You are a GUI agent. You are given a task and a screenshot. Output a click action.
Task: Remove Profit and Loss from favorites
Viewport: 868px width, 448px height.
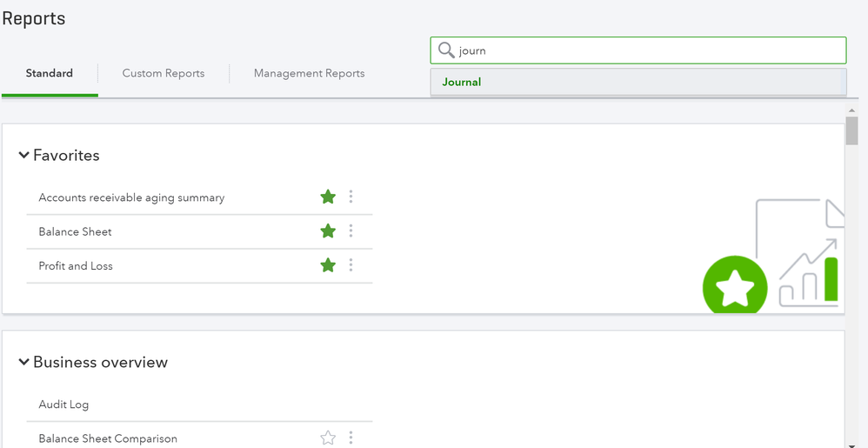pyautogui.click(x=328, y=265)
